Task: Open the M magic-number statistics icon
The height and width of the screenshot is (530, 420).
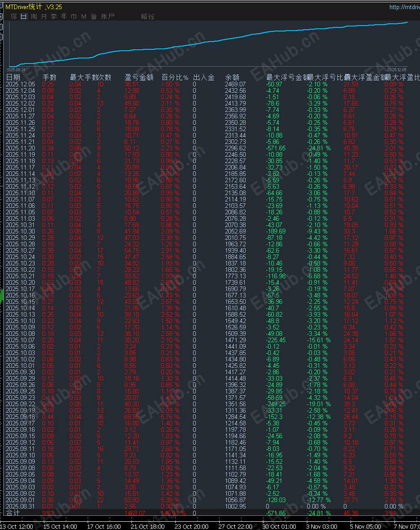Action: pyautogui.click(x=83, y=16)
